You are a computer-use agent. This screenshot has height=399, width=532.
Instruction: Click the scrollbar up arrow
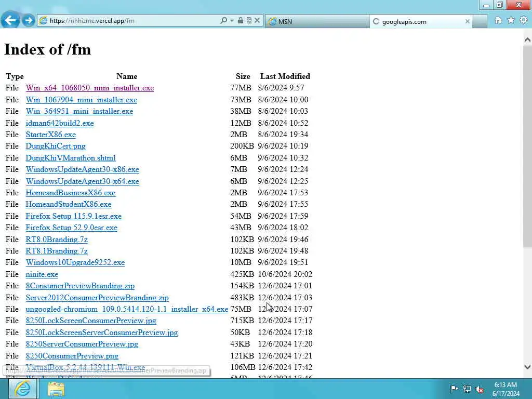point(527,39)
